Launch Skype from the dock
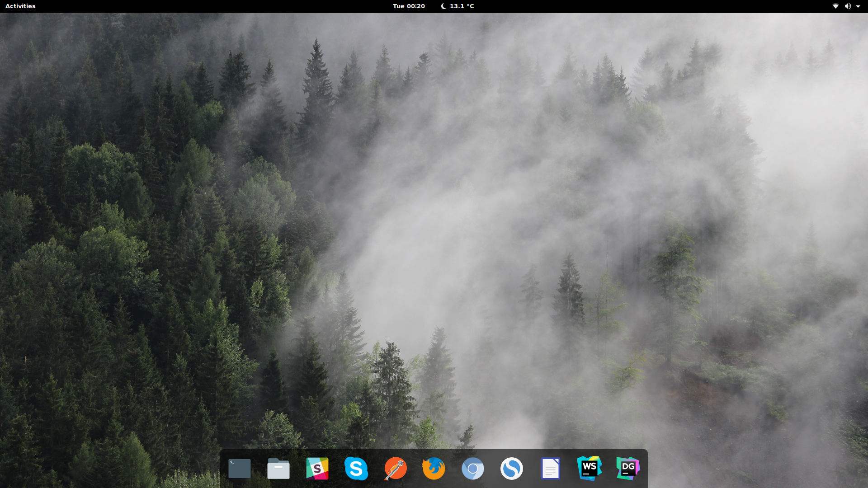 (x=356, y=469)
